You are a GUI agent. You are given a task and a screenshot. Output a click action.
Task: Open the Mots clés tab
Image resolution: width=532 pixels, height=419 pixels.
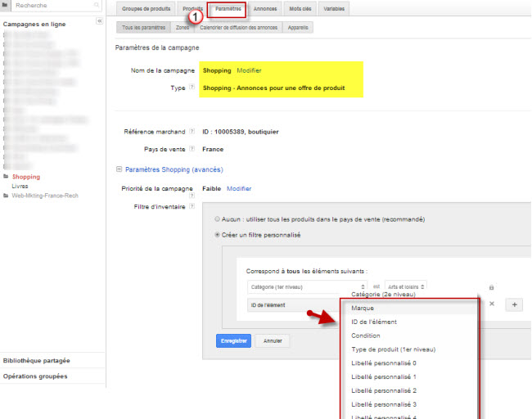coord(300,9)
